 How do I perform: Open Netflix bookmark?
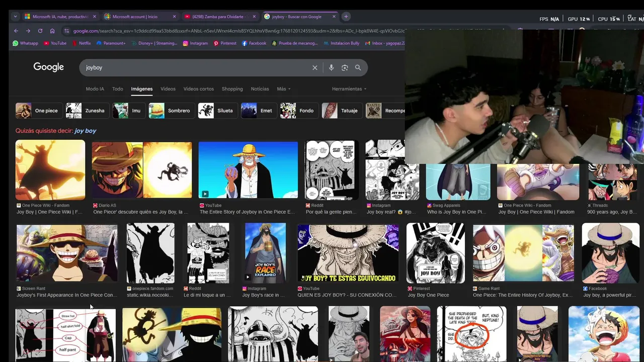coord(82,43)
